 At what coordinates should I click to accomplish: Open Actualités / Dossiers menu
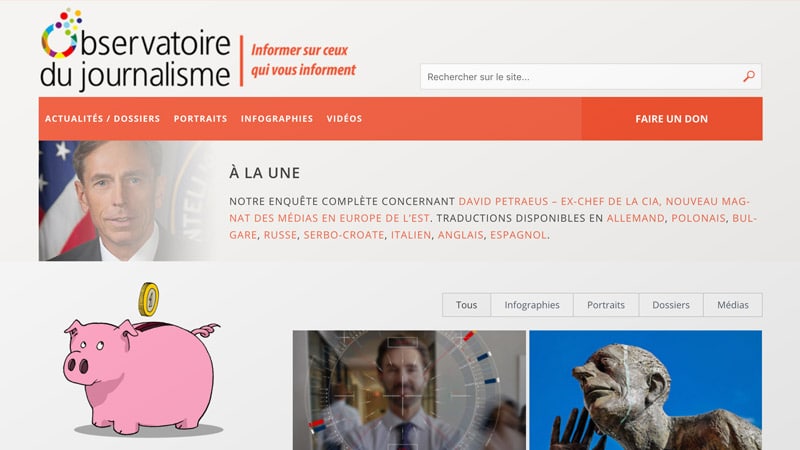pyautogui.click(x=103, y=118)
